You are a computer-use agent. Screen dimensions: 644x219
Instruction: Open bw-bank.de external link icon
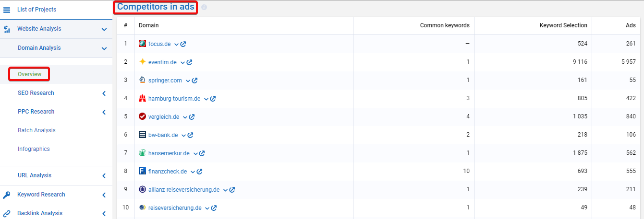pos(190,135)
